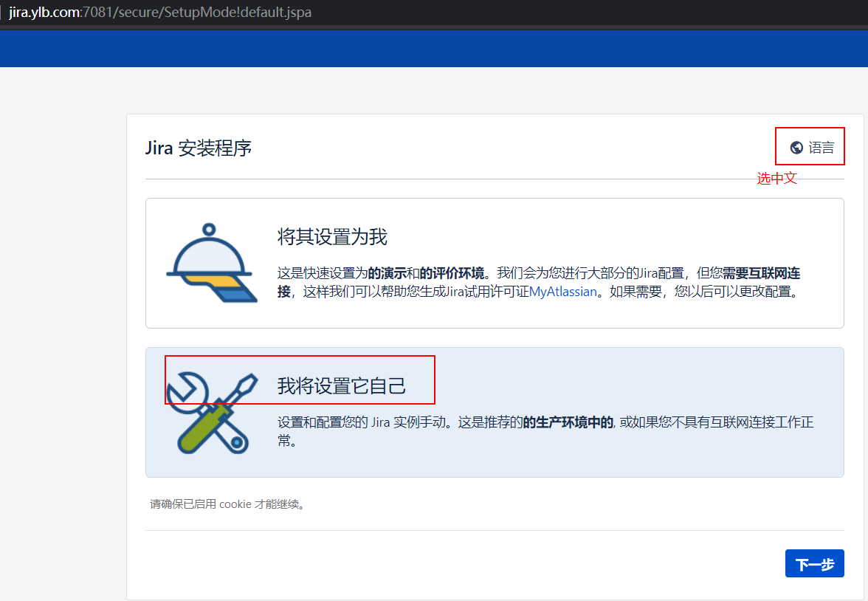Viewport: 868px width, 601px height.
Task: Click the serving dish setup icon
Action: [x=211, y=263]
